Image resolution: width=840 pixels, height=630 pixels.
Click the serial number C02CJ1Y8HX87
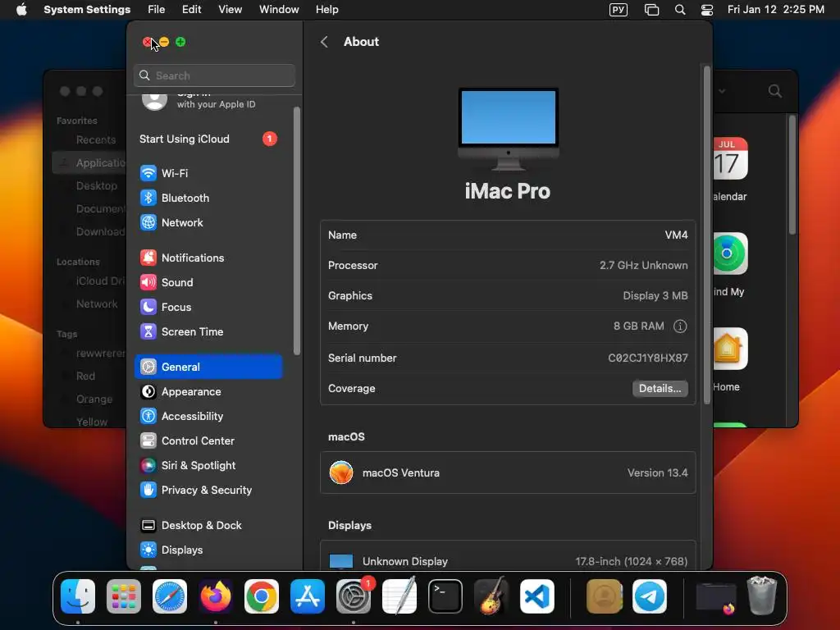648,358
